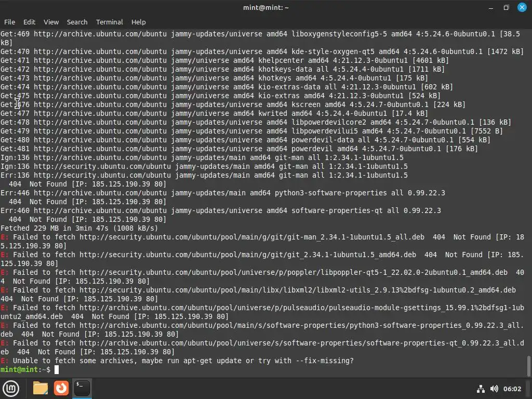Click the Get:479 libpowerdevilui5 line

252,131
